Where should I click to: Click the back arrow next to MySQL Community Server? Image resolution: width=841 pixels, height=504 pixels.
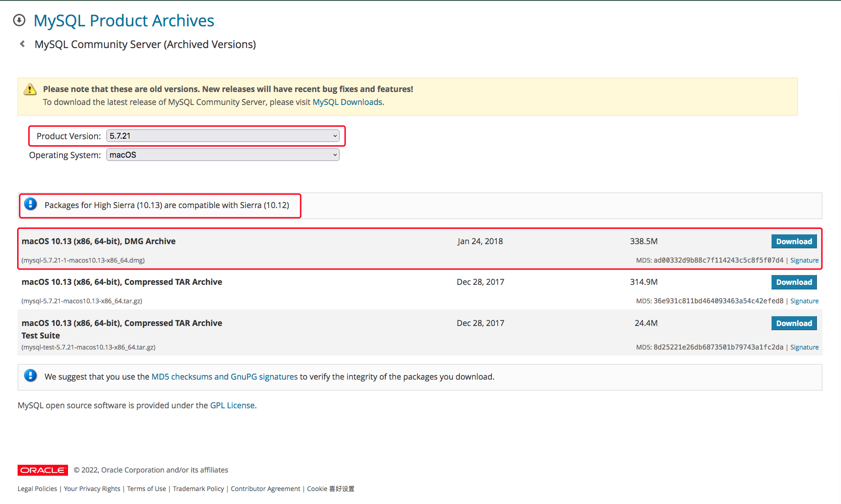pyautogui.click(x=22, y=44)
